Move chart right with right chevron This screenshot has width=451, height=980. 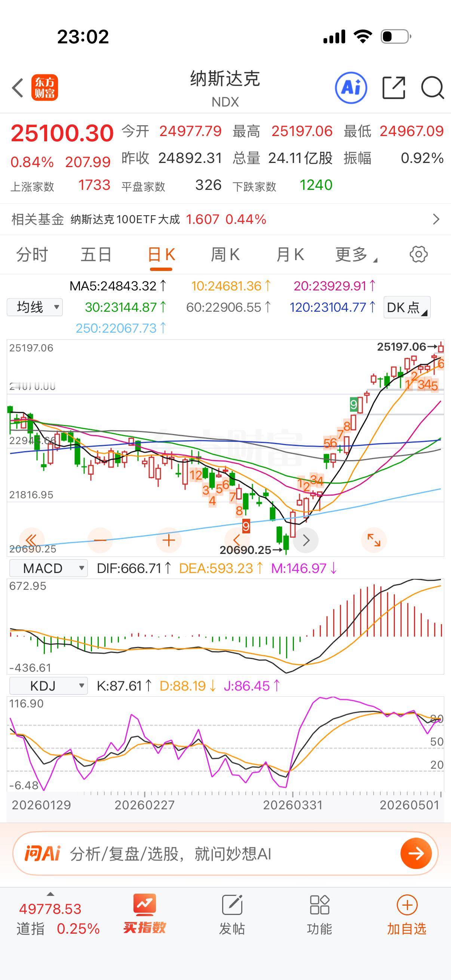(x=306, y=540)
